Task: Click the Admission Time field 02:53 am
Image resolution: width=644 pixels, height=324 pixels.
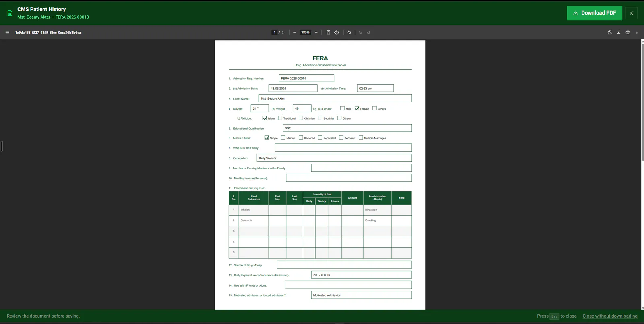Action: [375, 88]
